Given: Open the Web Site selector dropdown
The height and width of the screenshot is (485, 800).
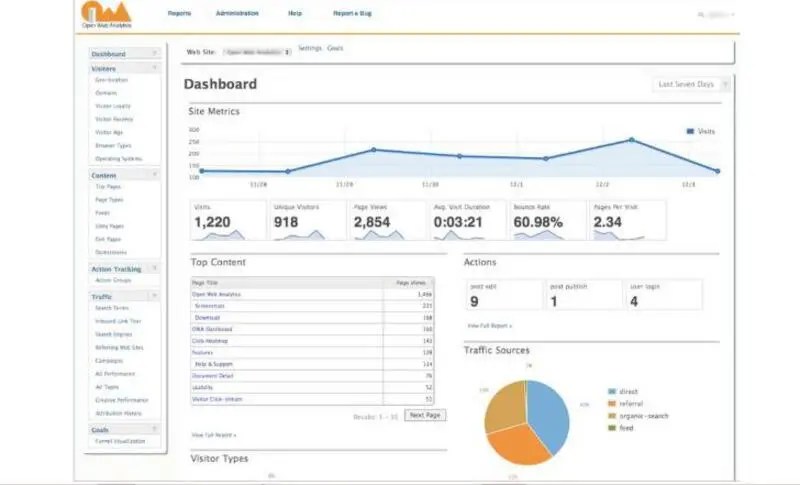Looking at the screenshot, I should [x=257, y=50].
